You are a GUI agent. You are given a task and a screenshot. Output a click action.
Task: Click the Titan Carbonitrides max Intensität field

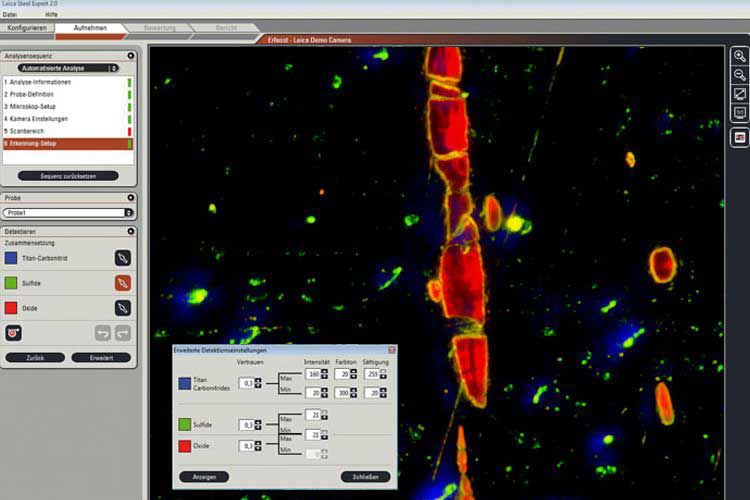pos(313,374)
